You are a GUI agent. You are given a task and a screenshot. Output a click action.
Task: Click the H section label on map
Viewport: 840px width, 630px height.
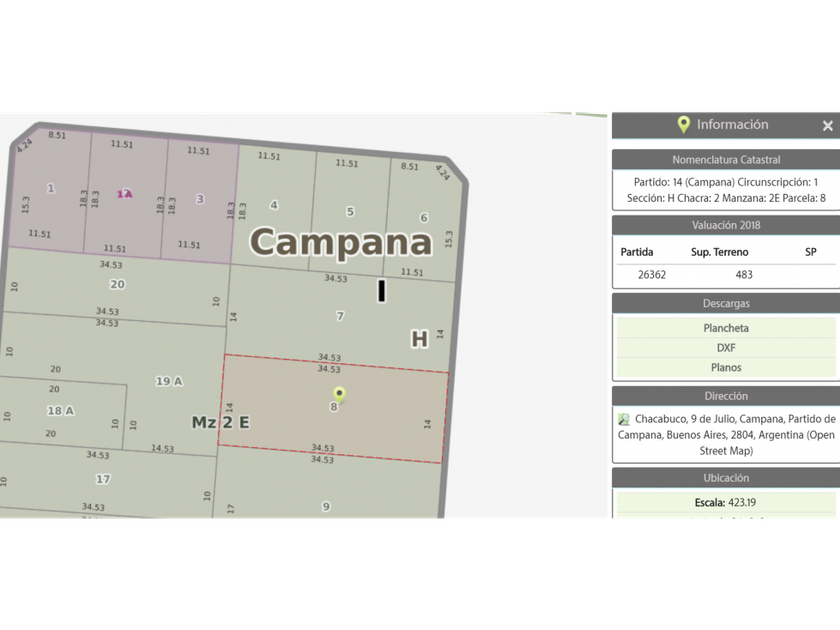pos(419,339)
